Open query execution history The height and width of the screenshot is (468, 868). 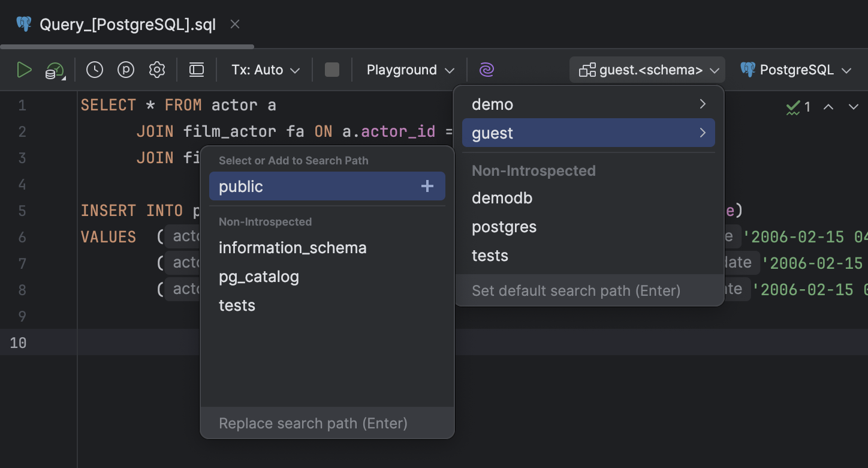[x=94, y=70]
